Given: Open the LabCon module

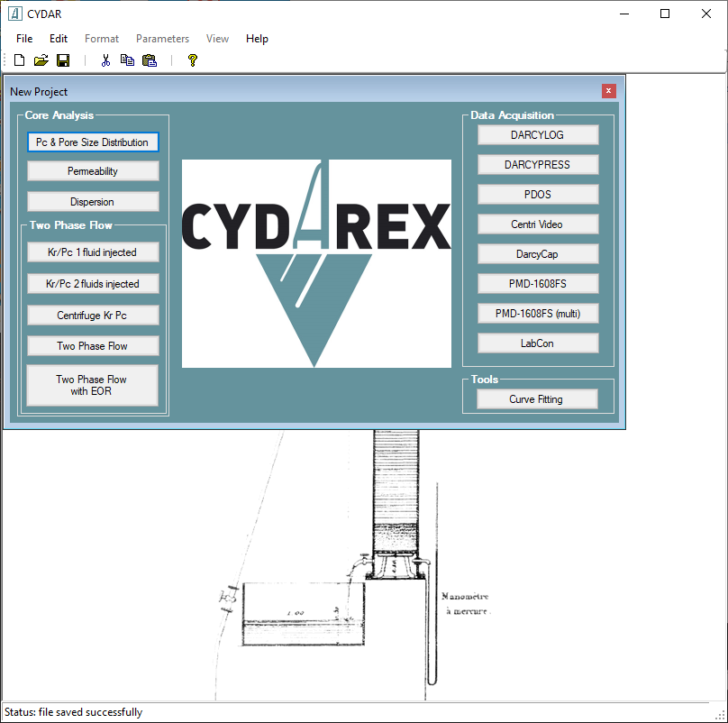Looking at the screenshot, I should pos(538,343).
